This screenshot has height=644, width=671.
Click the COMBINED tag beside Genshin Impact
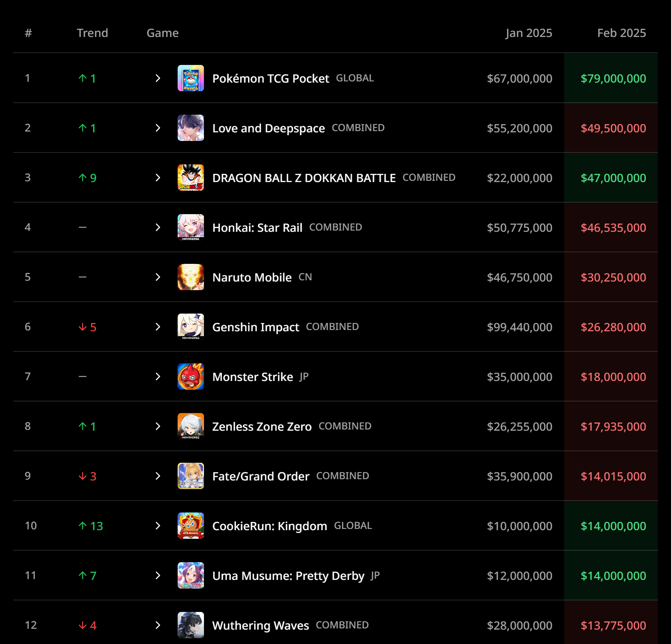click(x=332, y=327)
